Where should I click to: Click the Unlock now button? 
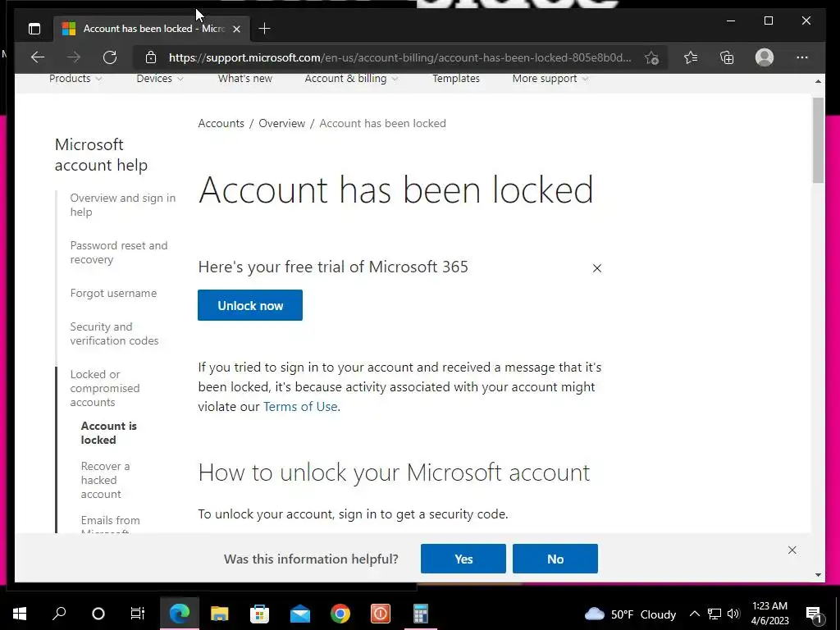tap(250, 305)
